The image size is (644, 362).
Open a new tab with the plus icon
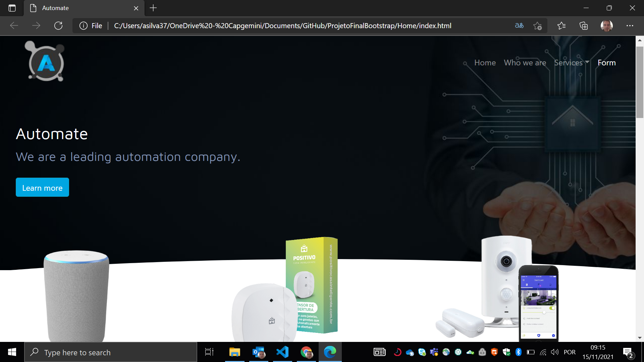[153, 8]
